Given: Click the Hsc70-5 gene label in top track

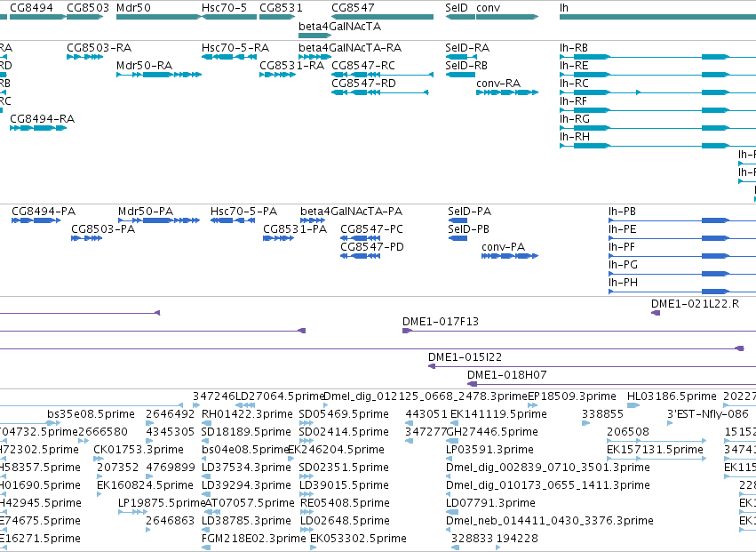Looking at the screenshot, I should click(224, 8).
